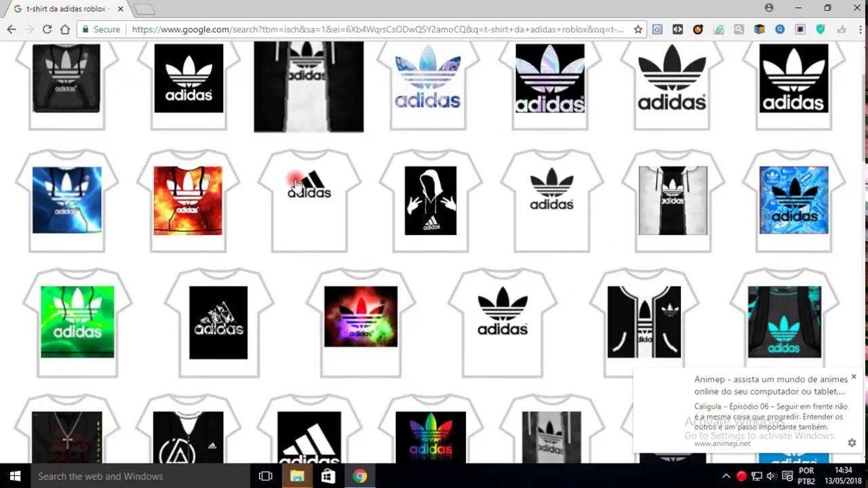868x488 pixels.
Task: Go back to the previous page
Action: 11,29
